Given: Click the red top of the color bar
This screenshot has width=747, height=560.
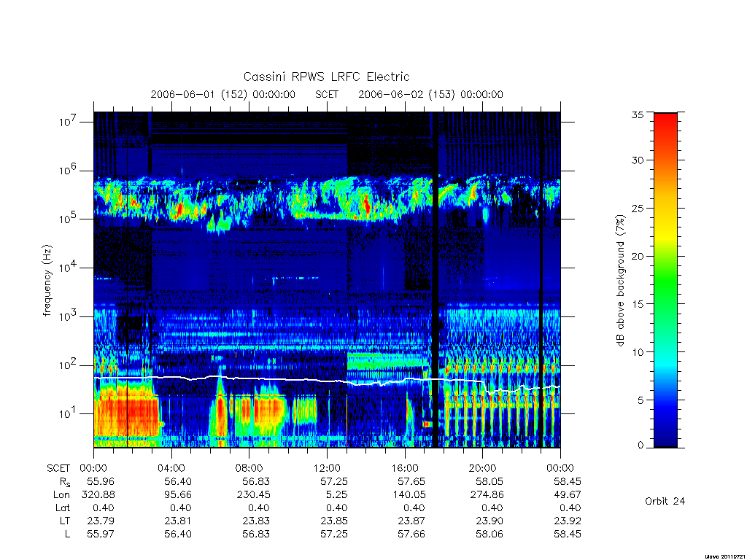Looking at the screenshot, I should pos(665,128).
